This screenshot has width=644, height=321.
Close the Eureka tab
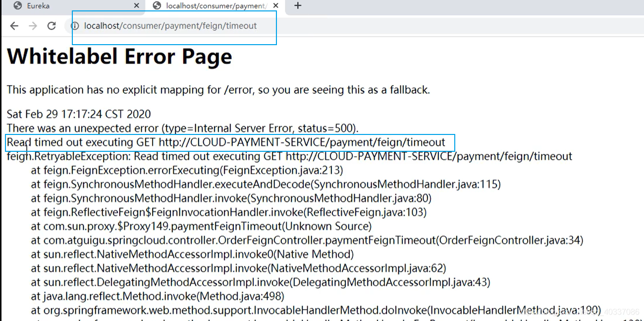137,6
